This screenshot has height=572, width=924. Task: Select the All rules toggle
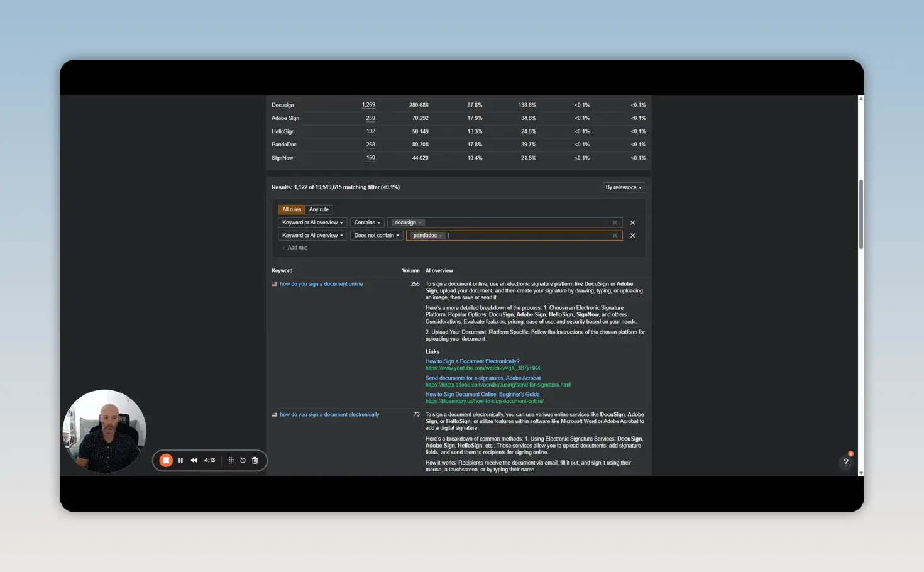[292, 209]
